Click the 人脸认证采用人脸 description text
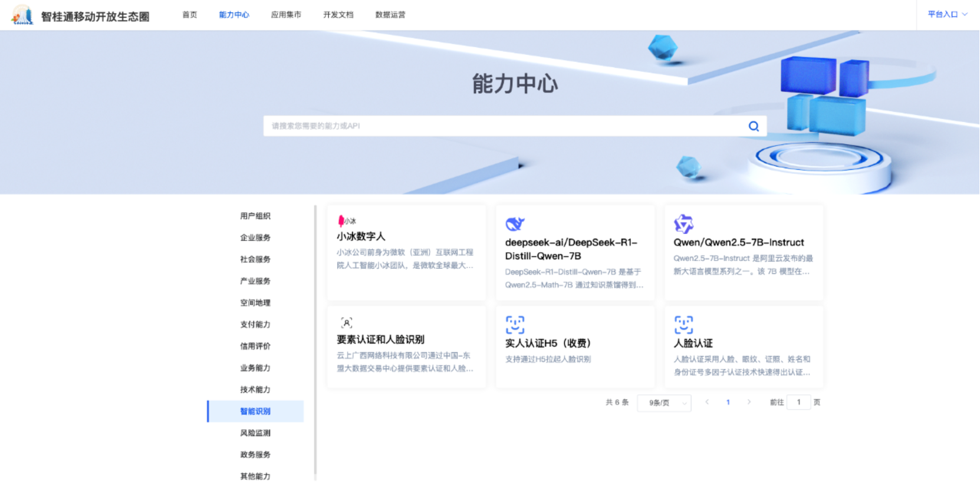The height and width of the screenshot is (491, 980). click(x=743, y=365)
